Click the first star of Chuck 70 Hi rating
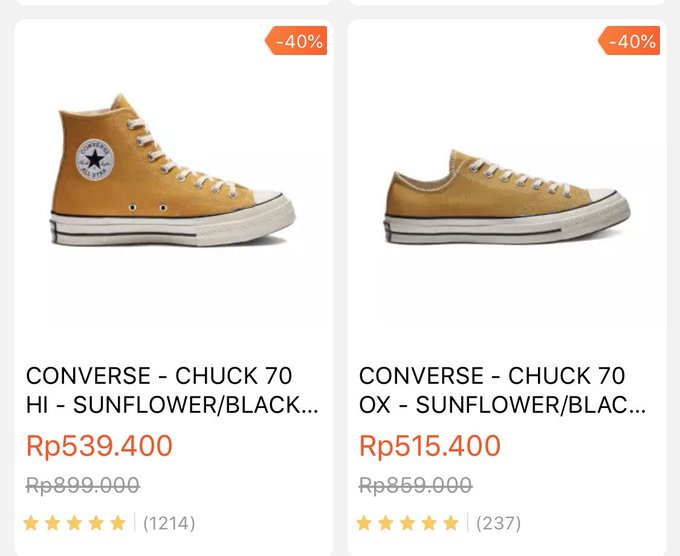Viewport: 680px width, 556px height. click(31, 523)
